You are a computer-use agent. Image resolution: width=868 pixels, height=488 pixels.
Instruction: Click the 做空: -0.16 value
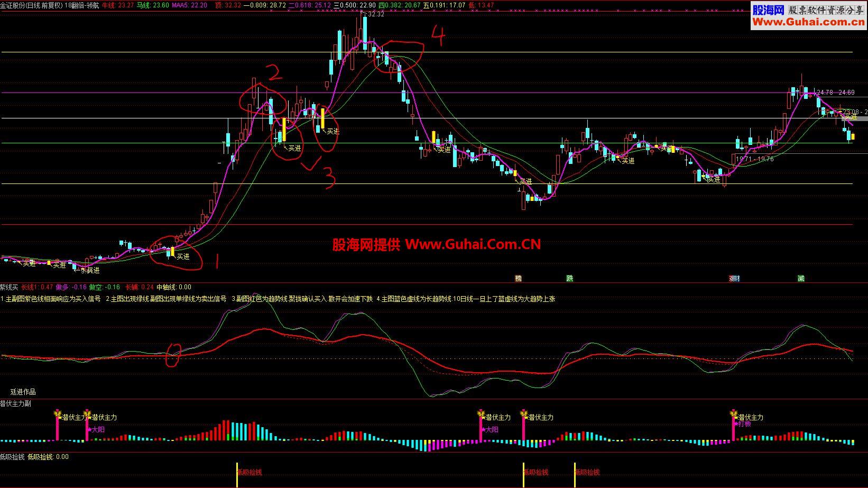105,287
